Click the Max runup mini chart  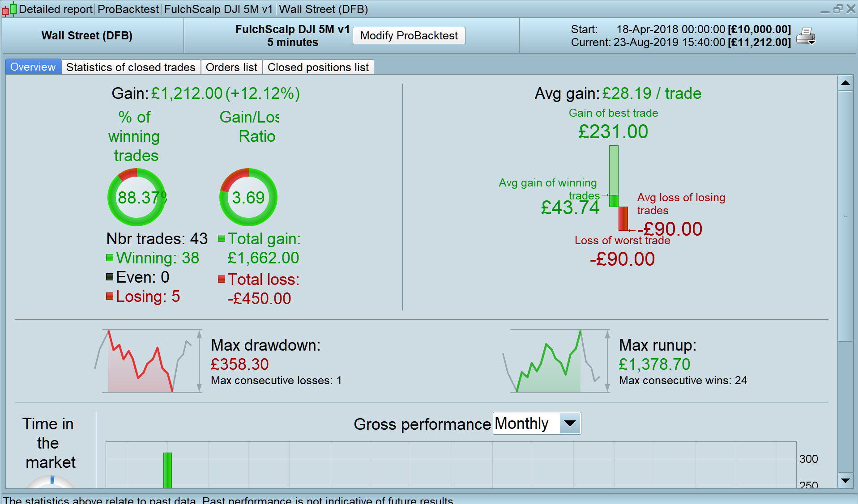click(x=556, y=361)
